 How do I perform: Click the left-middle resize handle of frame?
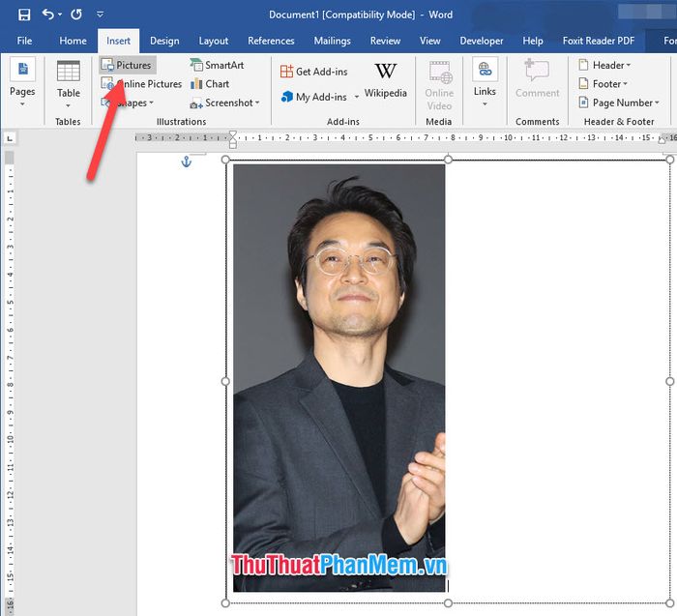pos(225,381)
